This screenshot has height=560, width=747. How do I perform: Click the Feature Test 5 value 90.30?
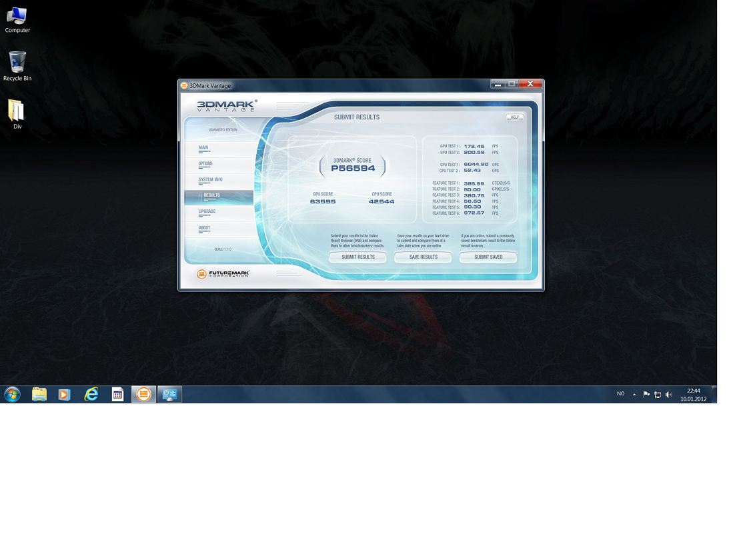472,207
